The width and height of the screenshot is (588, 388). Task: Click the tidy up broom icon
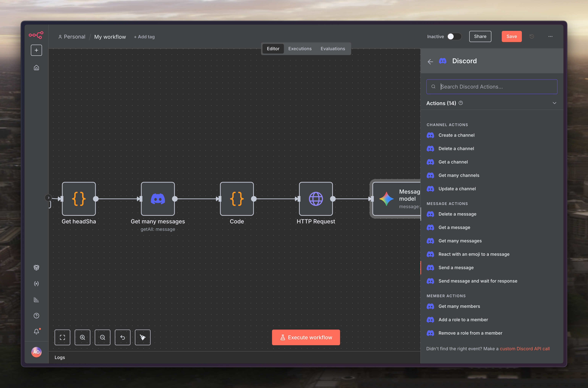coord(143,337)
